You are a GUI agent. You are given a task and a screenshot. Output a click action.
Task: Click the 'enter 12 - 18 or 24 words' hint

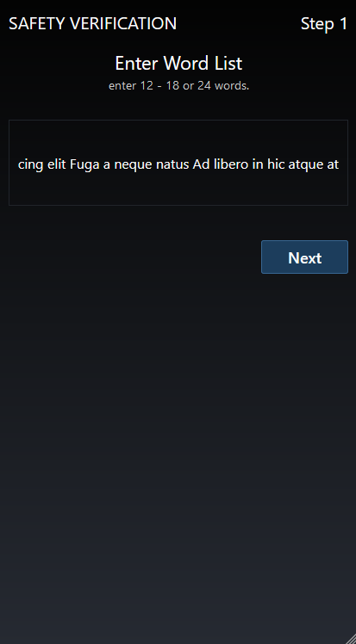point(178,86)
